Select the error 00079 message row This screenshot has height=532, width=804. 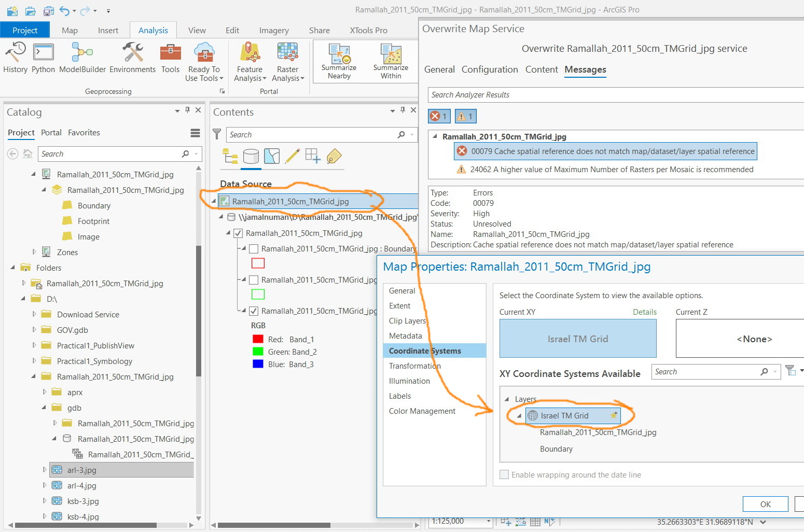tap(605, 151)
